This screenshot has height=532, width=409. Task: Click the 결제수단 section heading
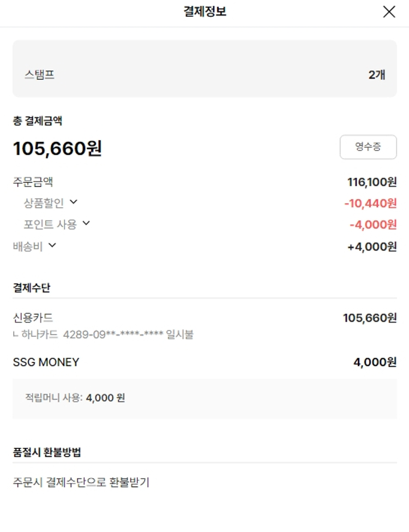pos(32,288)
